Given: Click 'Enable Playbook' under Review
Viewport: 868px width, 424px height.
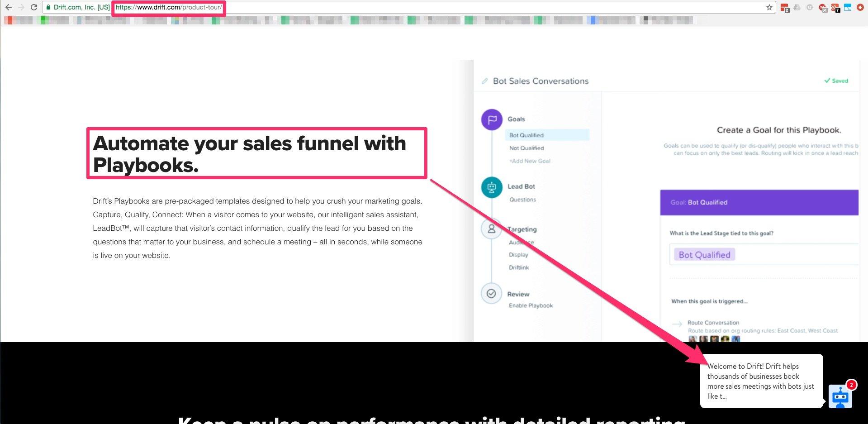Looking at the screenshot, I should 531,305.
